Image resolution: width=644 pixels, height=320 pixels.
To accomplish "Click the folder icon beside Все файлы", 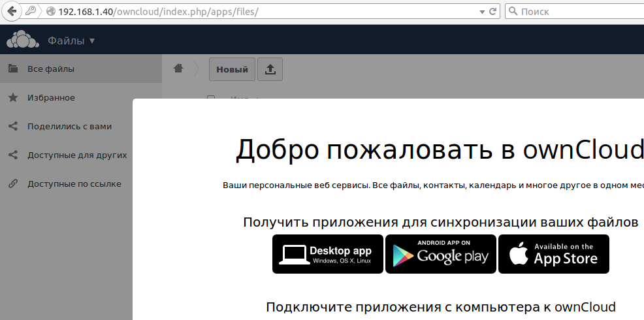I will click(13, 69).
